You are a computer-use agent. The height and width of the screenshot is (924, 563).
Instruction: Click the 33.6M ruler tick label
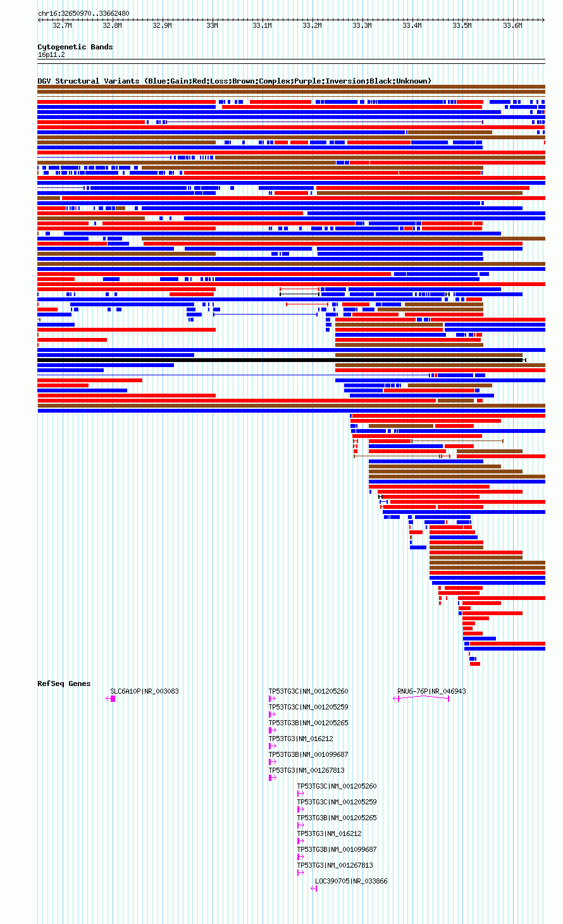pyautogui.click(x=512, y=25)
